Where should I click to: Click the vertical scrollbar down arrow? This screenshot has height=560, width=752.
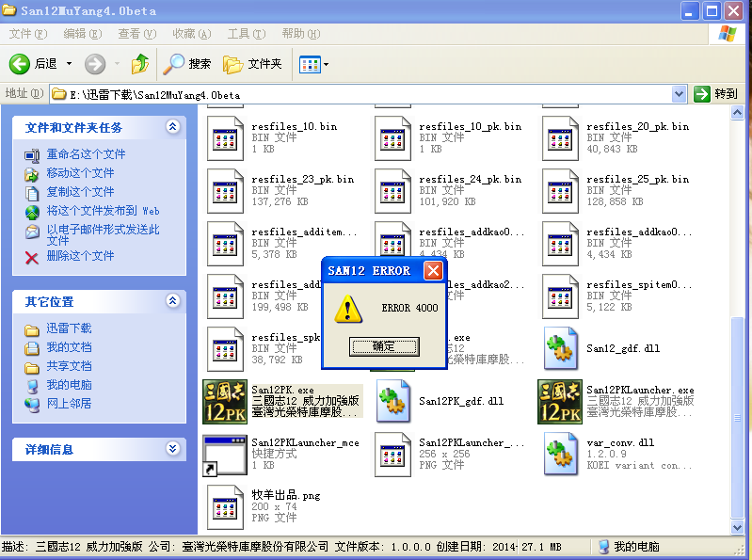click(x=738, y=527)
